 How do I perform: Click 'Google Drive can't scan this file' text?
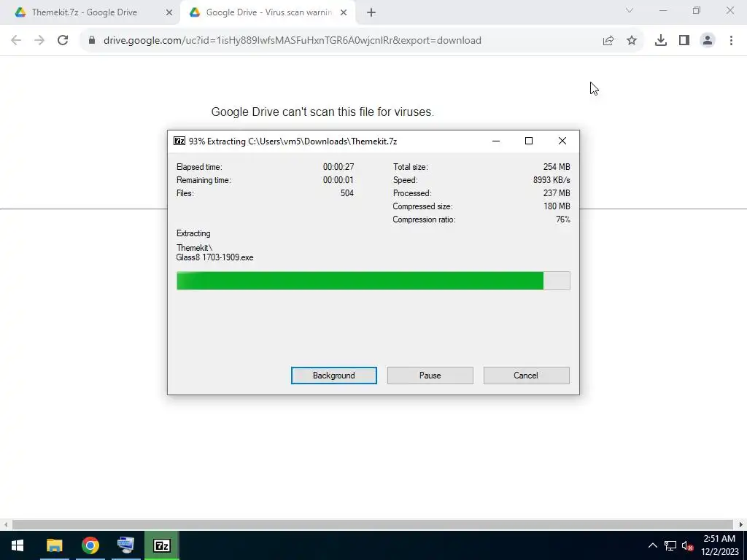322,112
